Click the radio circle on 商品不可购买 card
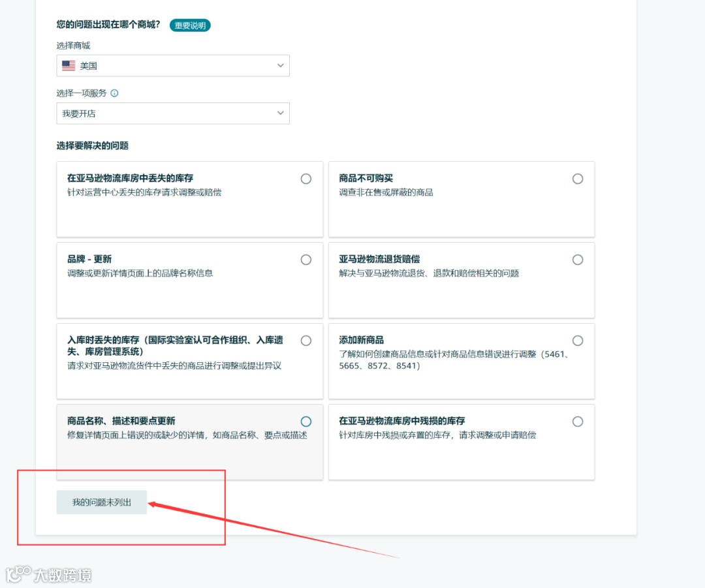This screenshot has width=705, height=588. click(578, 178)
